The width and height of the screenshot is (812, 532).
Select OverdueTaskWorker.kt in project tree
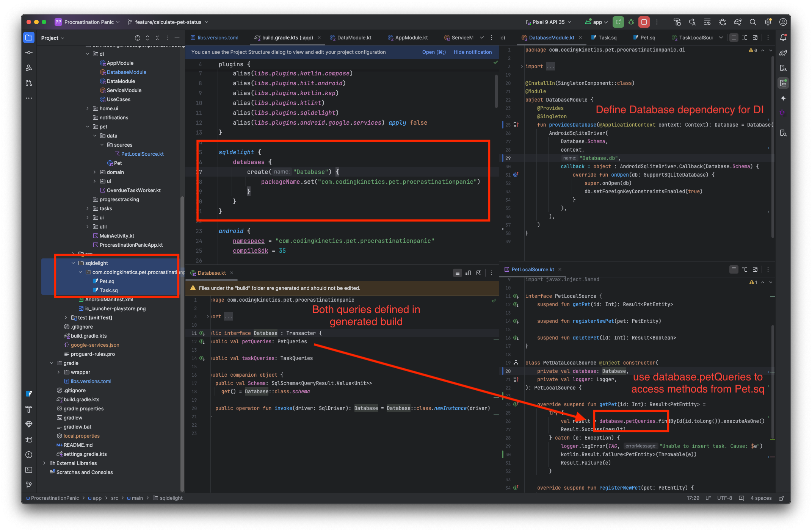coord(133,190)
